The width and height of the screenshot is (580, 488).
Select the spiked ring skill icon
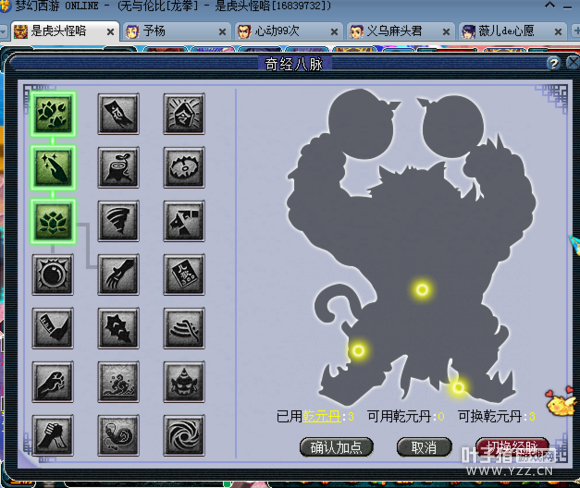coord(184,167)
